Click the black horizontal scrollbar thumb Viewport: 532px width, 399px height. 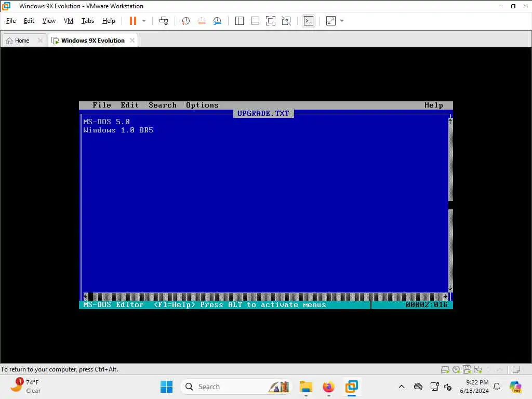90,296
